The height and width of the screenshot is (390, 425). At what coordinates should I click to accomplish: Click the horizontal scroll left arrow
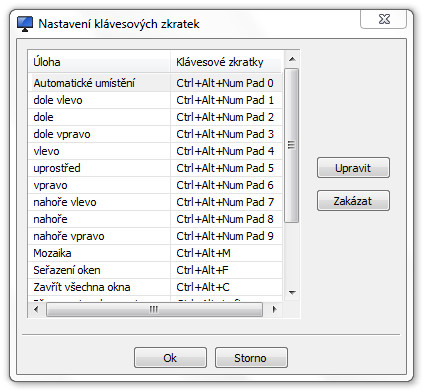(36, 309)
